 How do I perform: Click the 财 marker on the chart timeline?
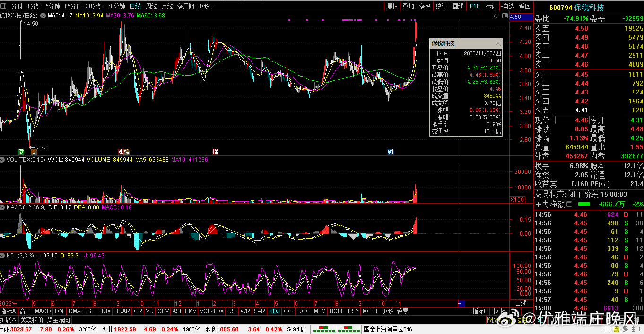[x=391, y=152]
